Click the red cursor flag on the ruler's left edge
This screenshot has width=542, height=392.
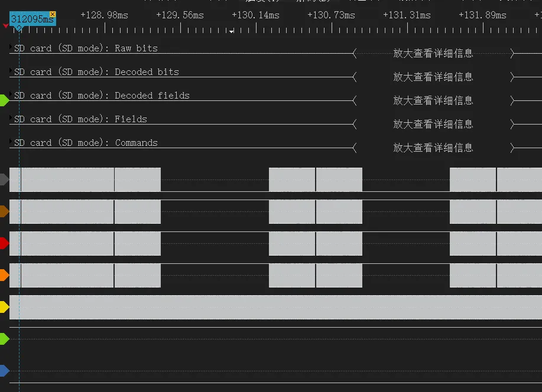7,26
